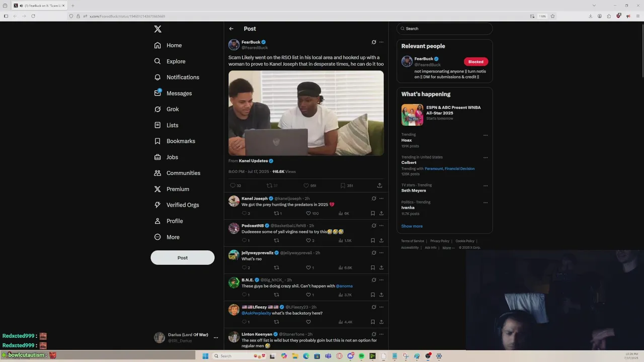
Task: Reply to PodcastNB's comment
Action: point(245,240)
